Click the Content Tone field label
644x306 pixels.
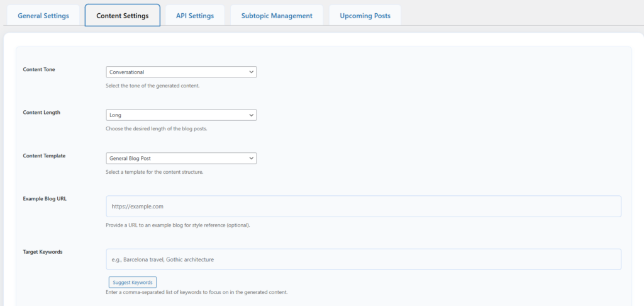(x=39, y=69)
